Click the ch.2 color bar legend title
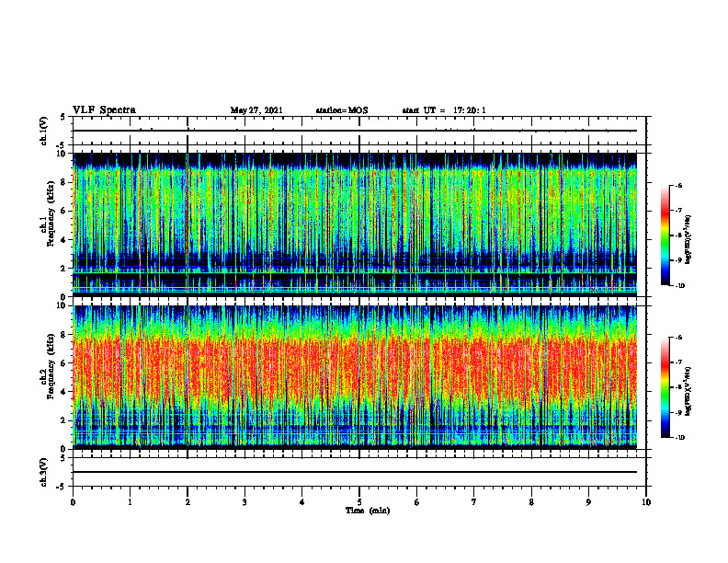 click(x=688, y=391)
